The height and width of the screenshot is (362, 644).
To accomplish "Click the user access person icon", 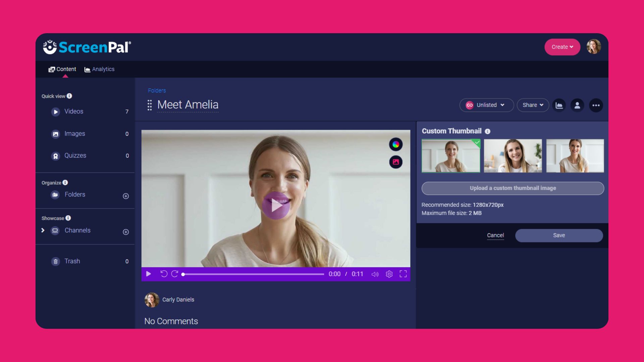I will (x=577, y=105).
